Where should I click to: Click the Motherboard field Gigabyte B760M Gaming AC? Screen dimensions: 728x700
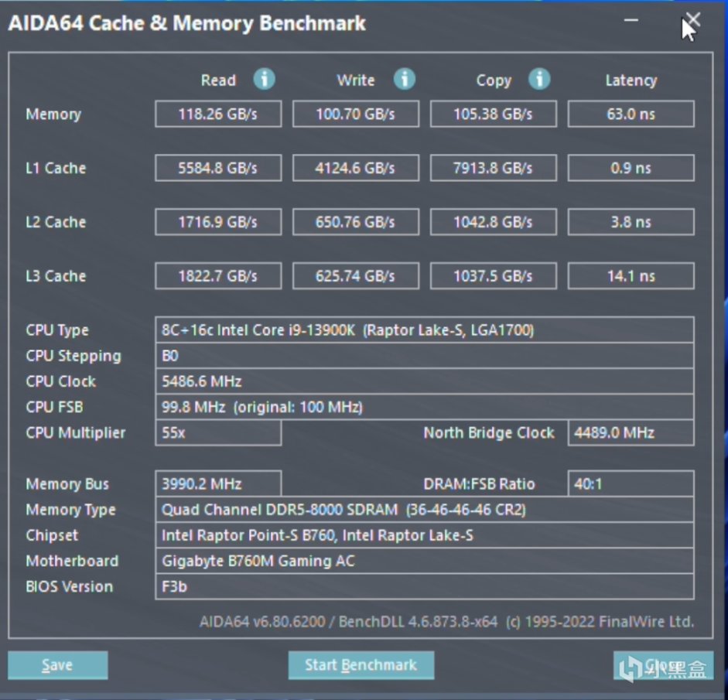pyautogui.click(x=425, y=560)
